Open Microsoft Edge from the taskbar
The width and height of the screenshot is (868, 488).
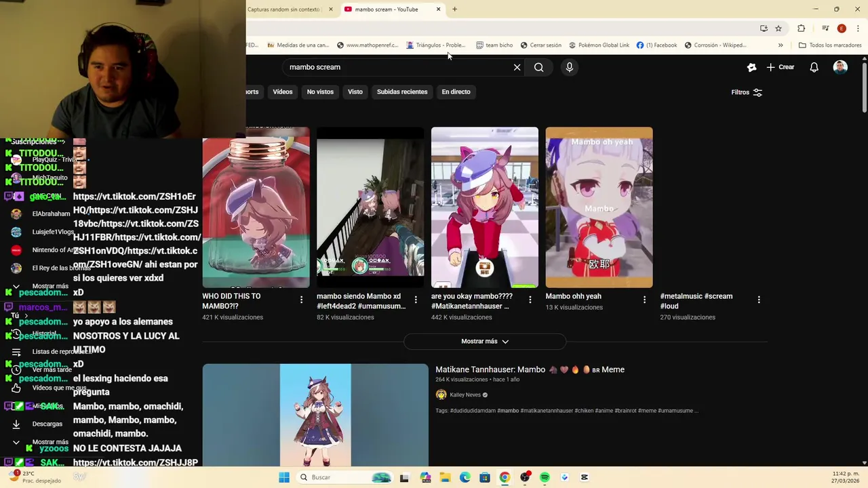465,477
